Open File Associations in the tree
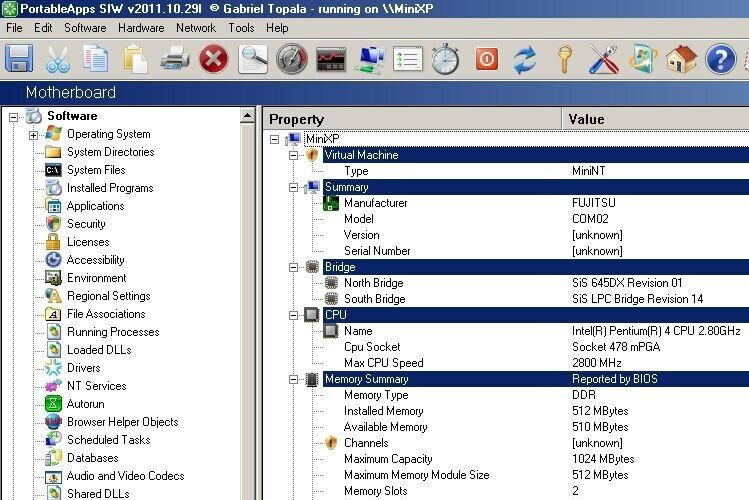 [106, 314]
